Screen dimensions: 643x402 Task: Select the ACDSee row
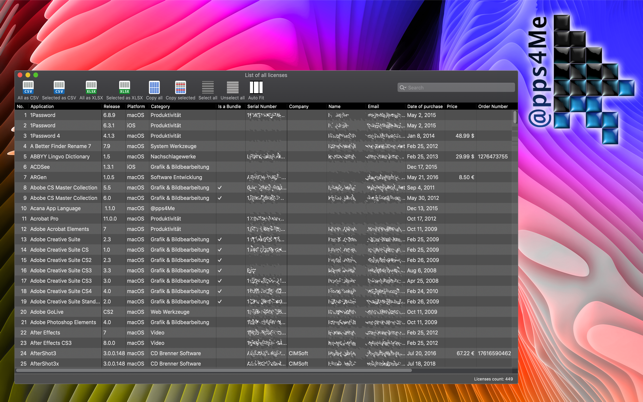tap(264, 167)
